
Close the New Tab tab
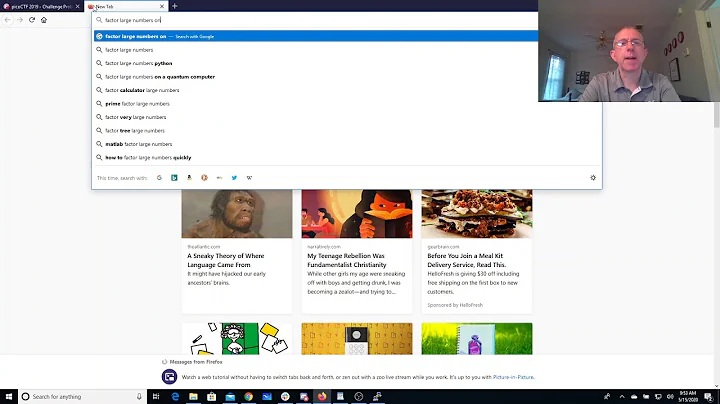[162, 6]
